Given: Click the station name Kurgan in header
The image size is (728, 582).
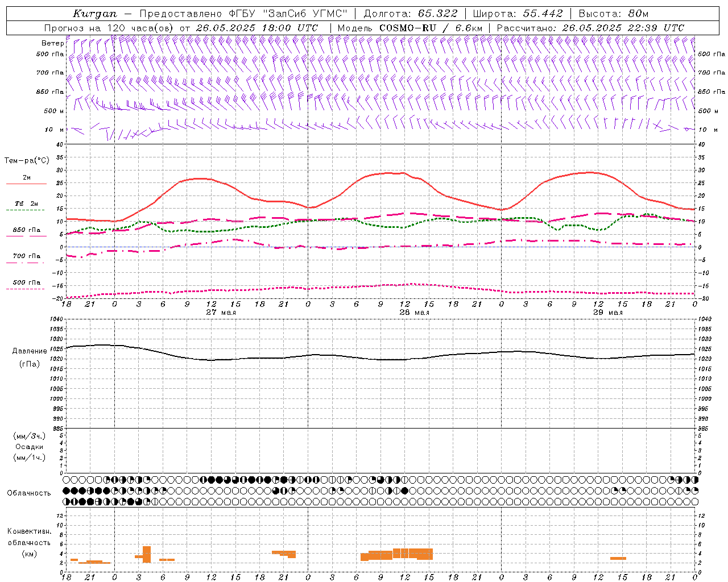Looking at the screenshot, I should (x=95, y=14).
